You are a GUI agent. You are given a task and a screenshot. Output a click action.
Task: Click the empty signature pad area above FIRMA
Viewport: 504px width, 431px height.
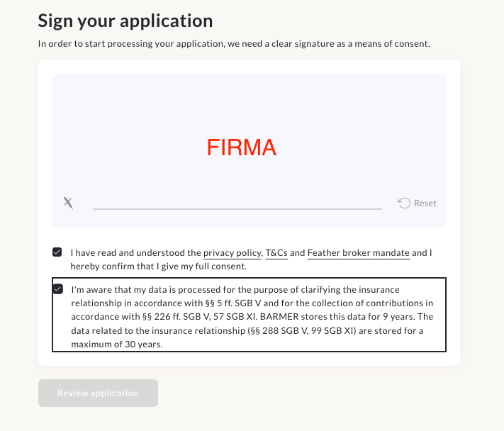248,103
